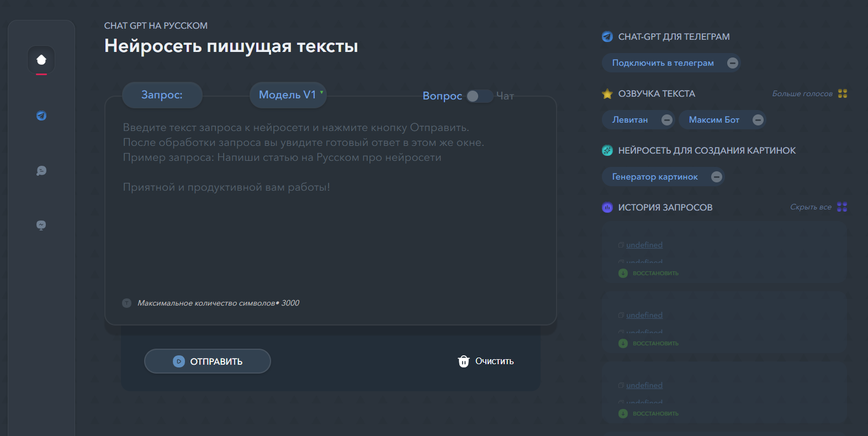Toggle the Вопрос/Чат mode switch
The height and width of the screenshot is (436, 868).
click(478, 96)
